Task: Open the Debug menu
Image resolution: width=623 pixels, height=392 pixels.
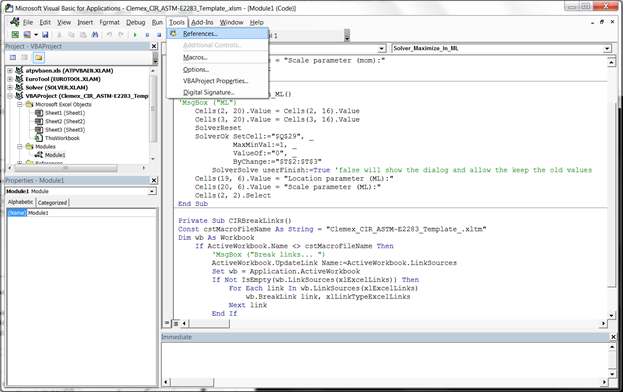Action: click(x=135, y=22)
